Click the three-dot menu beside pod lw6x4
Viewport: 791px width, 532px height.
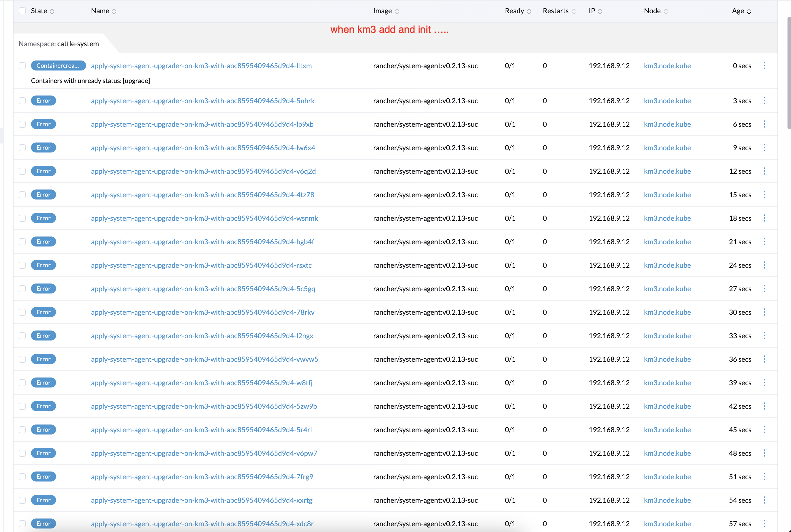764,147
